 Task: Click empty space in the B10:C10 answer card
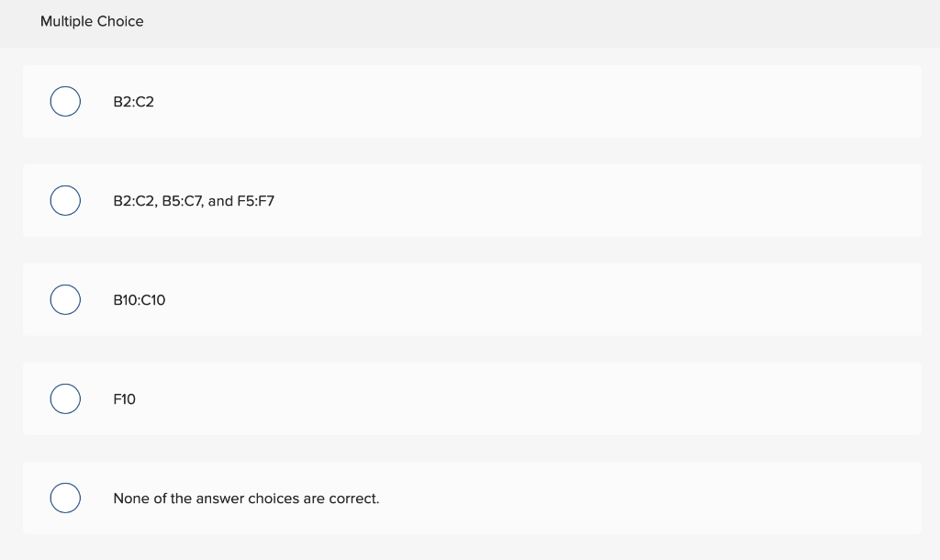(x=540, y=300)
